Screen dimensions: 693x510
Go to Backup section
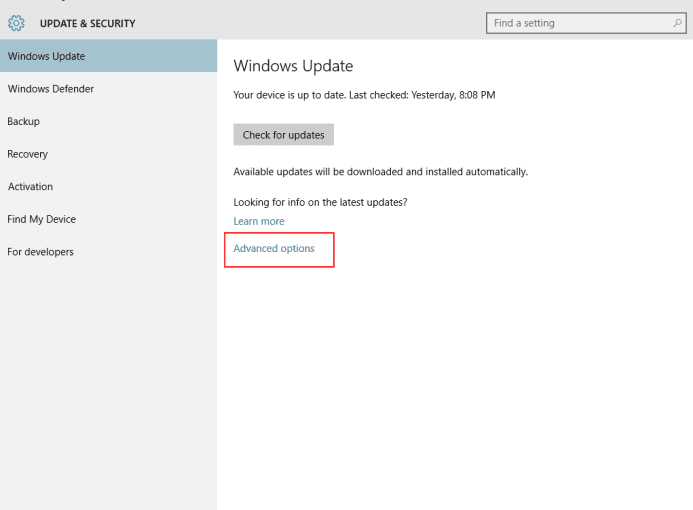(x=108, y=122)
